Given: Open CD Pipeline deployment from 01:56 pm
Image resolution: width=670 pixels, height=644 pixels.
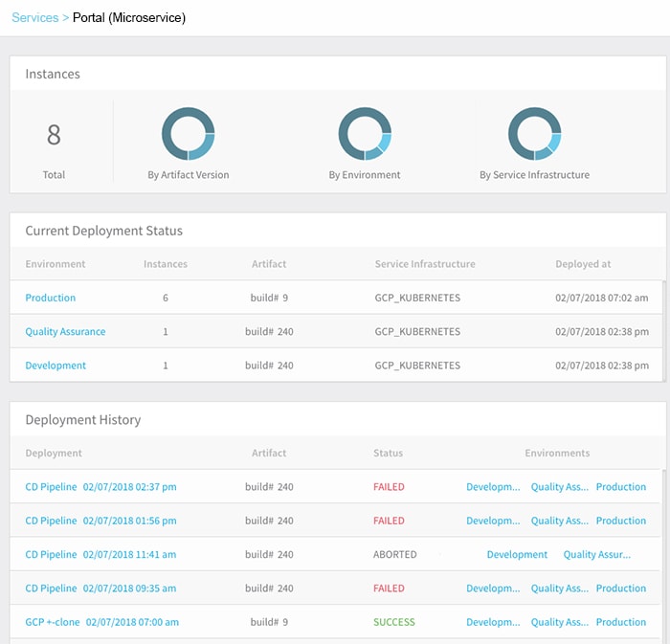Looking at the screenshot, I should tap(100, 521).
